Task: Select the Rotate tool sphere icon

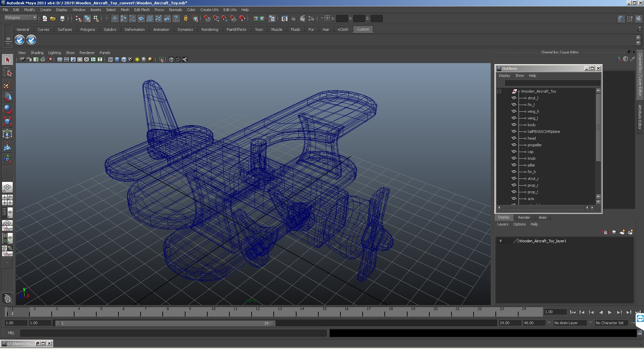Action: (x=7, y=109)
